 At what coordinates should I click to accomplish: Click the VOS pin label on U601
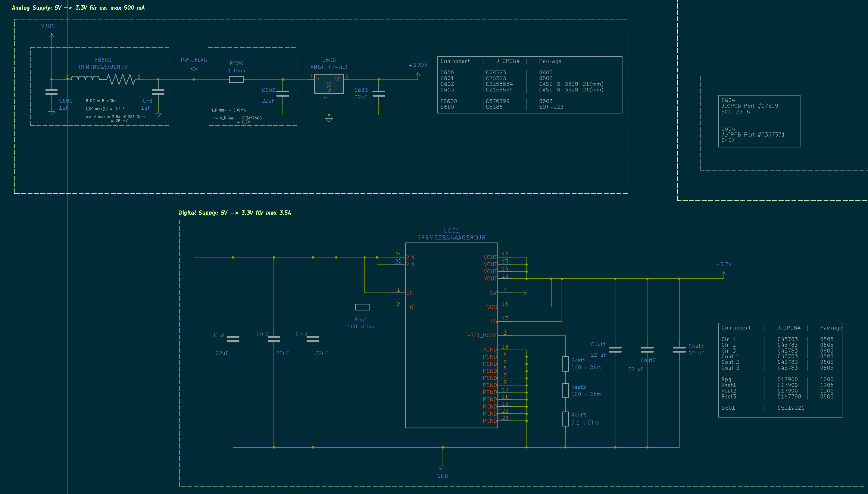coord(492,307)
